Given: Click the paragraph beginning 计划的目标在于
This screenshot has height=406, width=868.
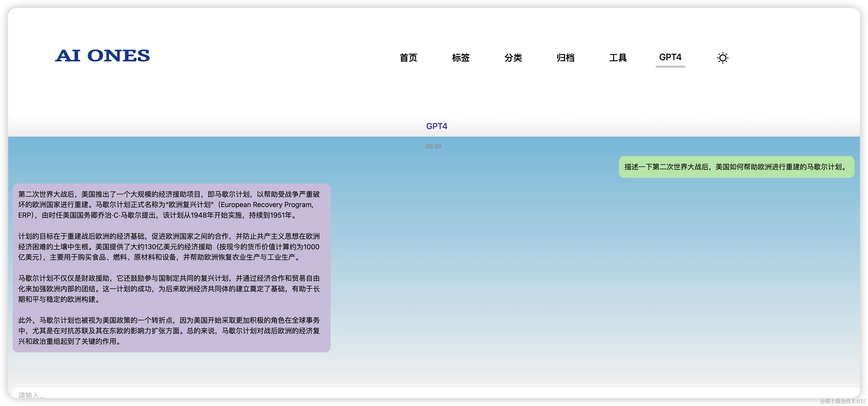Looking at the screenshot, I should (x=168, y=247).
